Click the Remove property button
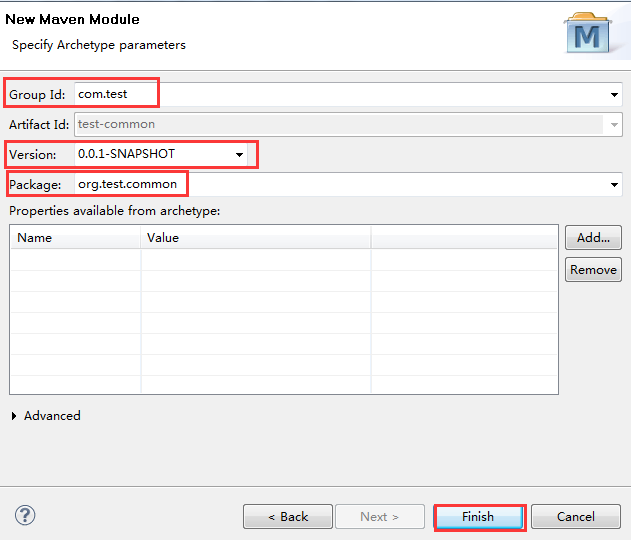Image resolution: width=631 pixels, height=540 pixels. 593,270
